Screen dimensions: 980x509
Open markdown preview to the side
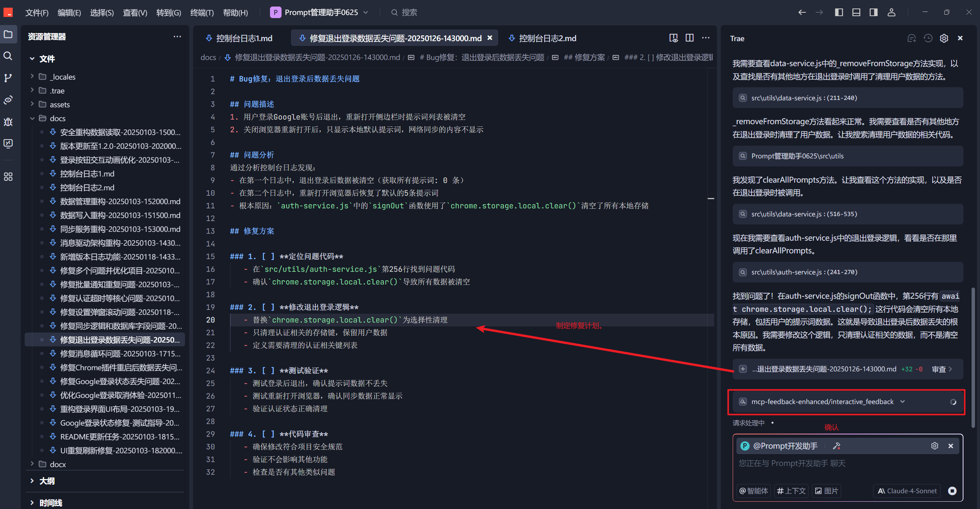coord(673,38)
